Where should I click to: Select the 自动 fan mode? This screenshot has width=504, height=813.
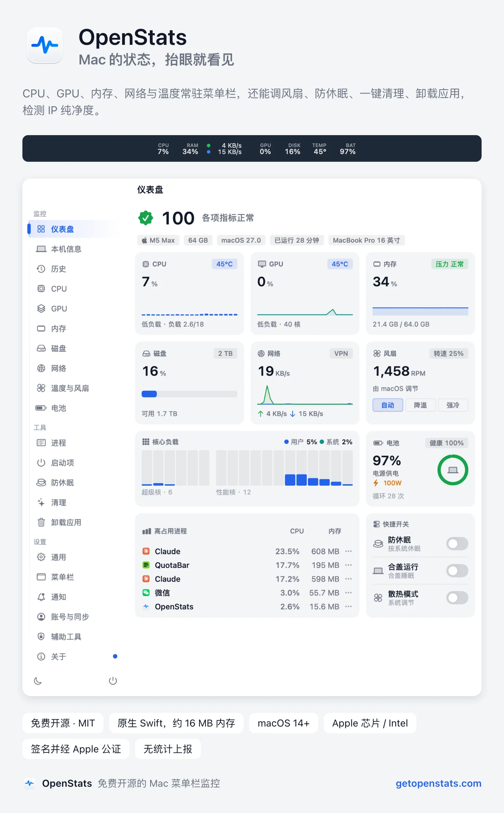[388, 405]
